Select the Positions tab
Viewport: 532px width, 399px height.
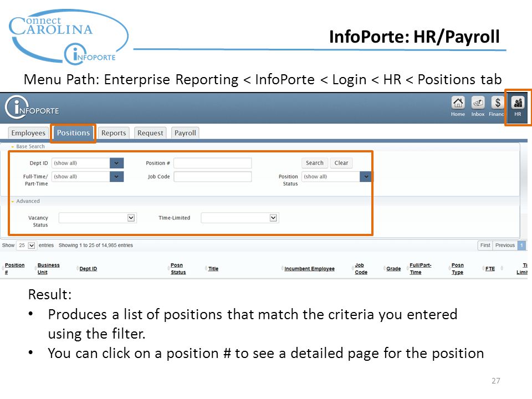tap(73, 133)
